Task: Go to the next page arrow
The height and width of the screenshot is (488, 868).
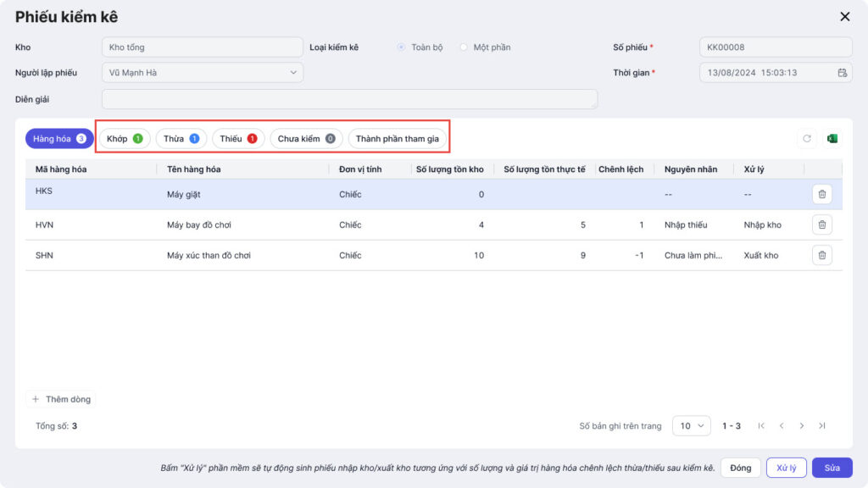Action: click(802, 426)
